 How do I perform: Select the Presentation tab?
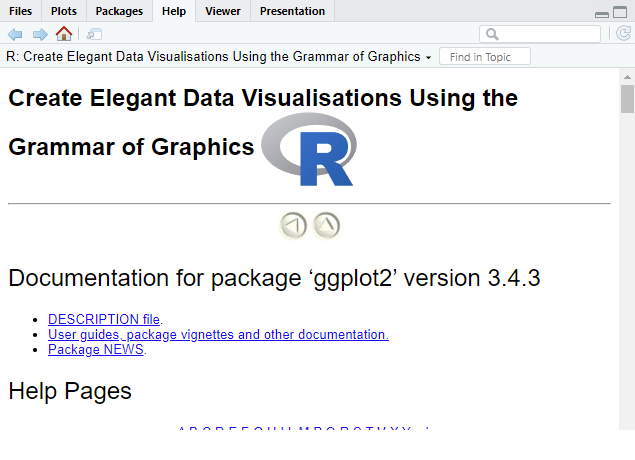pos(292,11)
